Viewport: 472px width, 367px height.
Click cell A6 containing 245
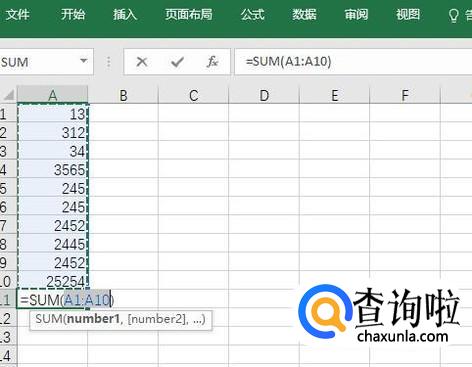(x=53, y=207)
